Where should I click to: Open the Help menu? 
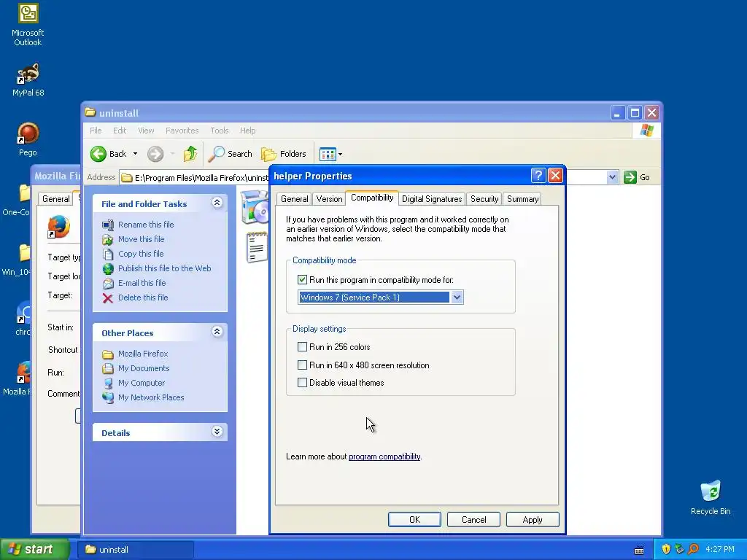pos(247,131)
